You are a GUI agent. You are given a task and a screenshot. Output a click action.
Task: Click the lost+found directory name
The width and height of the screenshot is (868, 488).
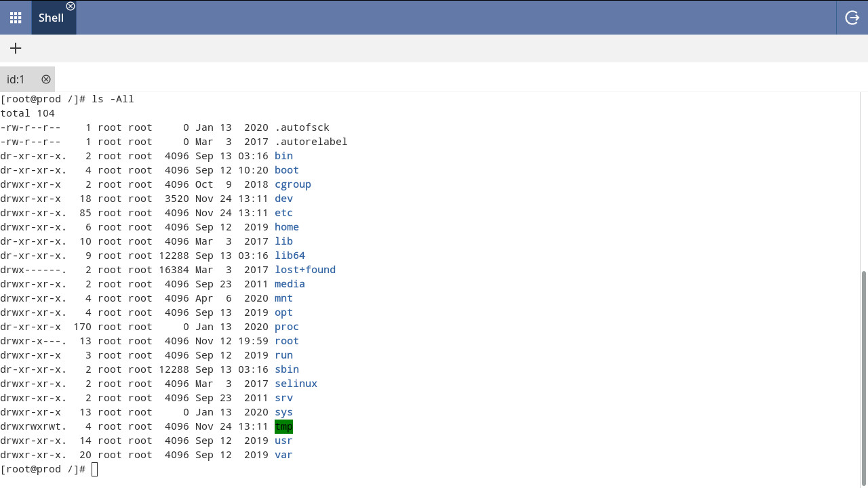[304, 270]
